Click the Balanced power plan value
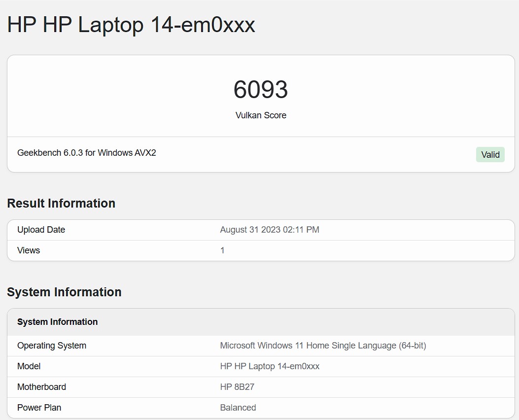The width and height of the screenshot is (519, 420). pyautogui.click(x=238, y=407)
